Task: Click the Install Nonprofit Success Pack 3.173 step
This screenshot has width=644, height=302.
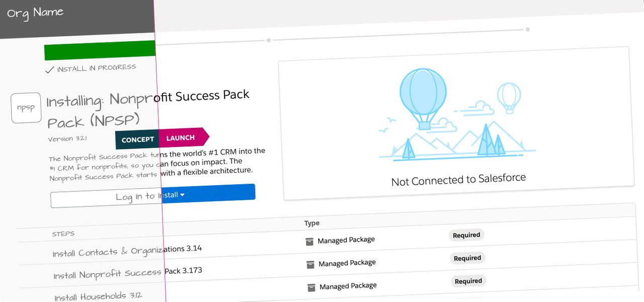Action: click(128, 273)
